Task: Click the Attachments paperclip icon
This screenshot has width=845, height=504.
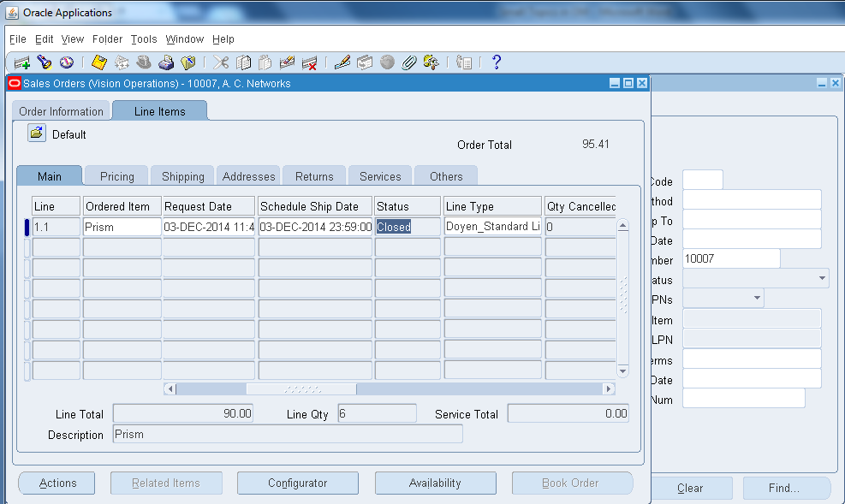Action: click(x=409, y=62)
